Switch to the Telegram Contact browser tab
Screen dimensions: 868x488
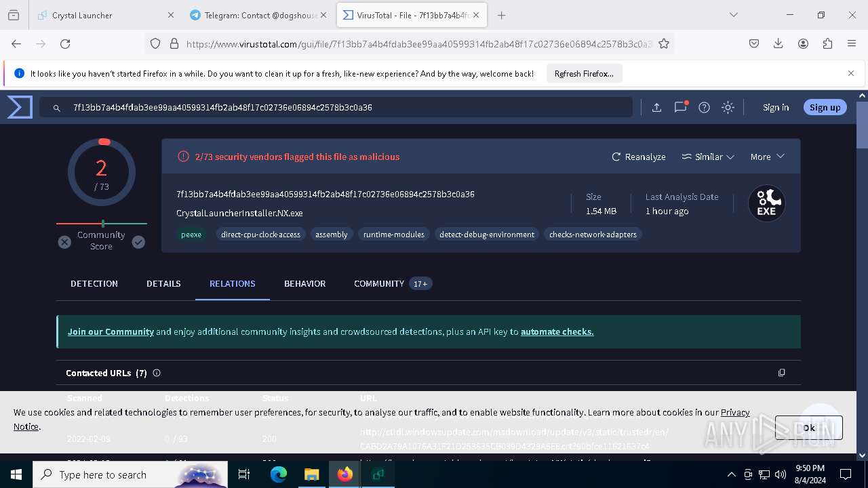coord(259,15)
